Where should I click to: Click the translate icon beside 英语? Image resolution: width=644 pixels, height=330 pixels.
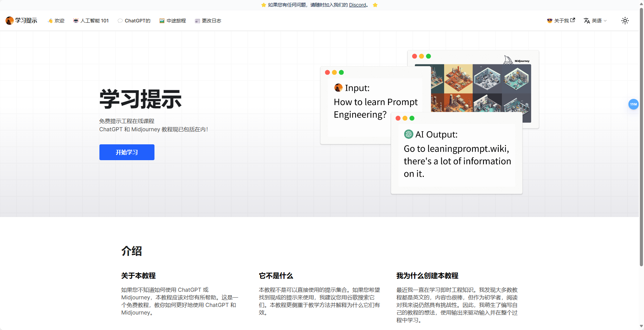coord(587,21)
